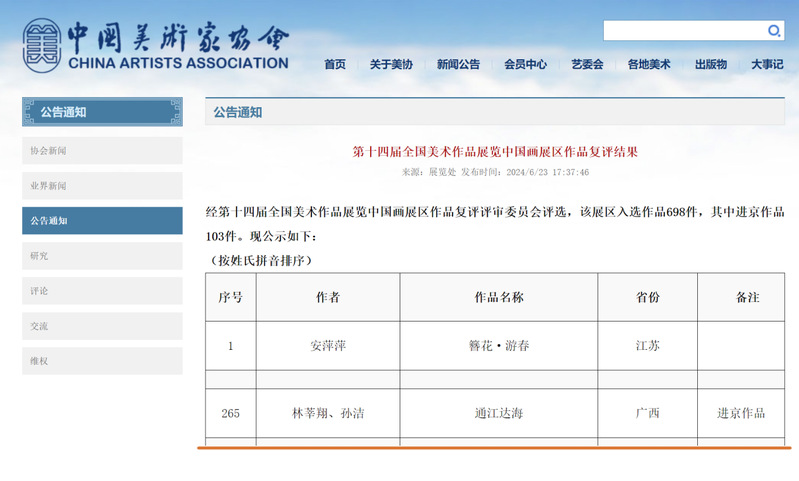Click the 来源 展览处 publish info line

click(495, 172)
